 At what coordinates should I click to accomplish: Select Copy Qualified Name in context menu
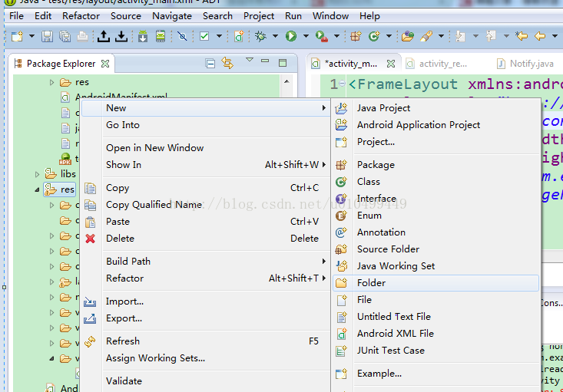[x=204, y=205]
